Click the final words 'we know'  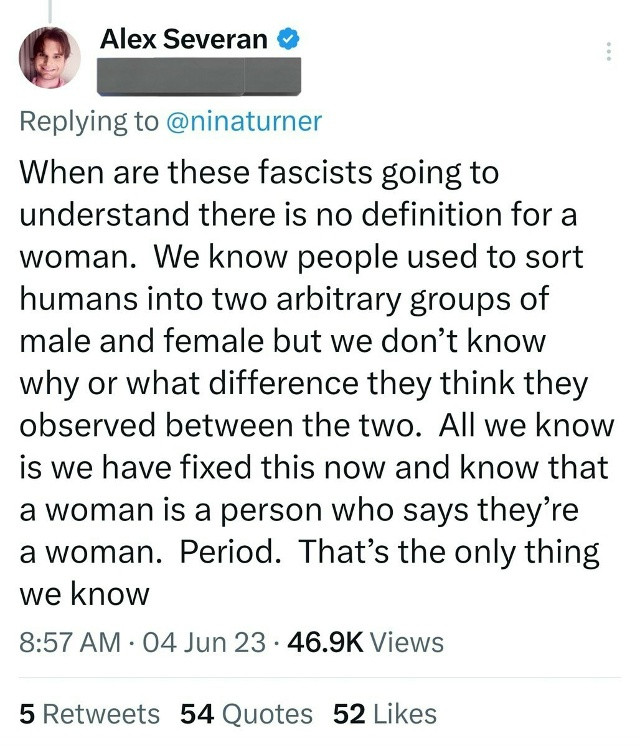pos(85,594)
